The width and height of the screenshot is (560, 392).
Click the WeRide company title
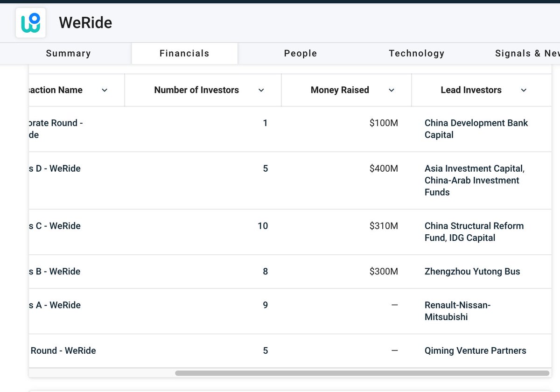(x=85, y=23)
